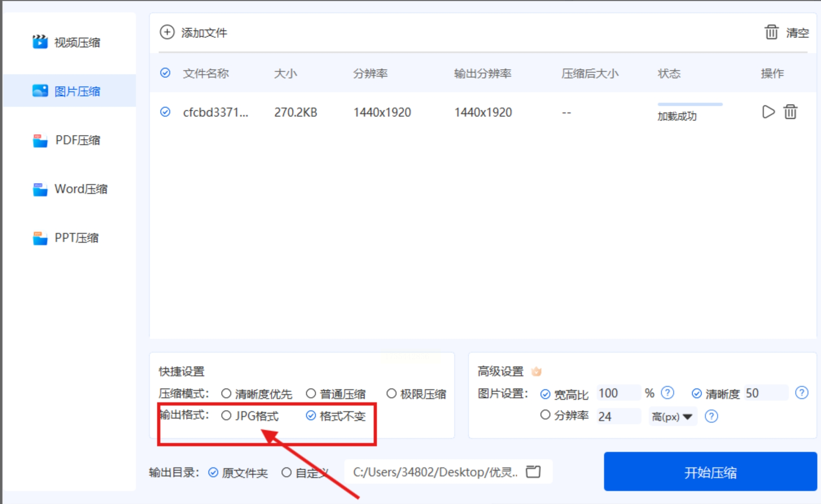The height and width of the screenshot is (504, 821).
Task: Click the 开始压缩 button
Action: pyautogui.click(x=710, y=472)
